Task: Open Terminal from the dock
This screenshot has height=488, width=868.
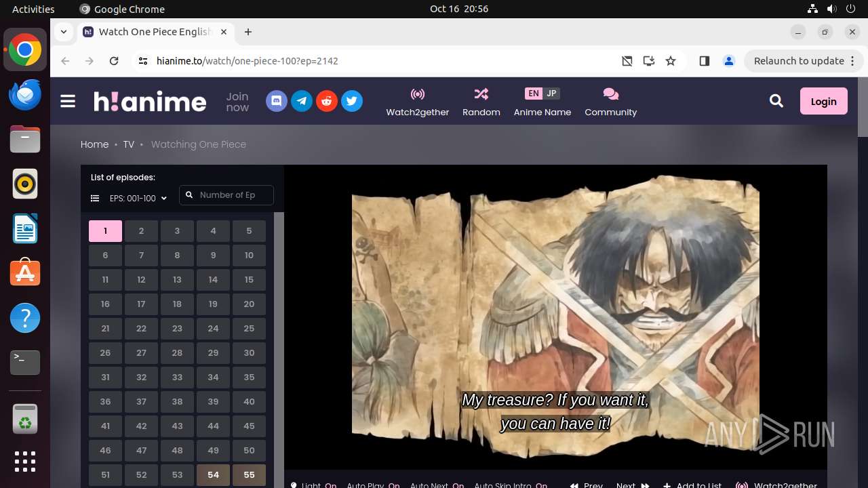Action: tap(25, 363)
